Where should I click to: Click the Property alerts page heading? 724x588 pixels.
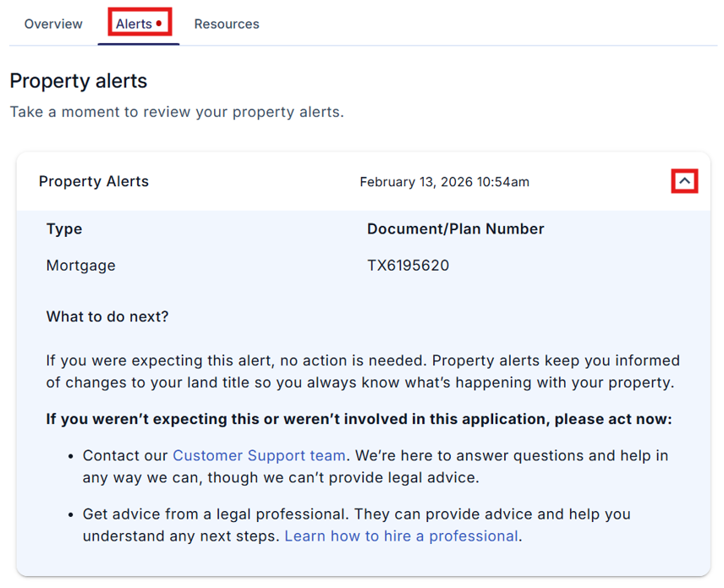click(79, 81)
